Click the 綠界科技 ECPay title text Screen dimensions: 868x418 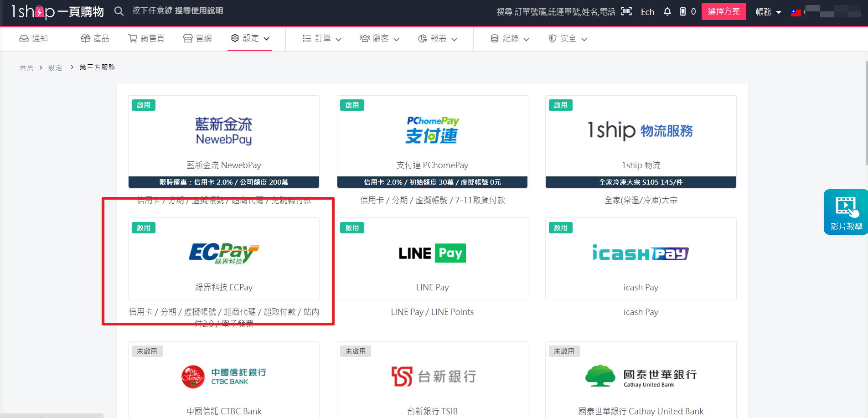[x=224, y=287]
